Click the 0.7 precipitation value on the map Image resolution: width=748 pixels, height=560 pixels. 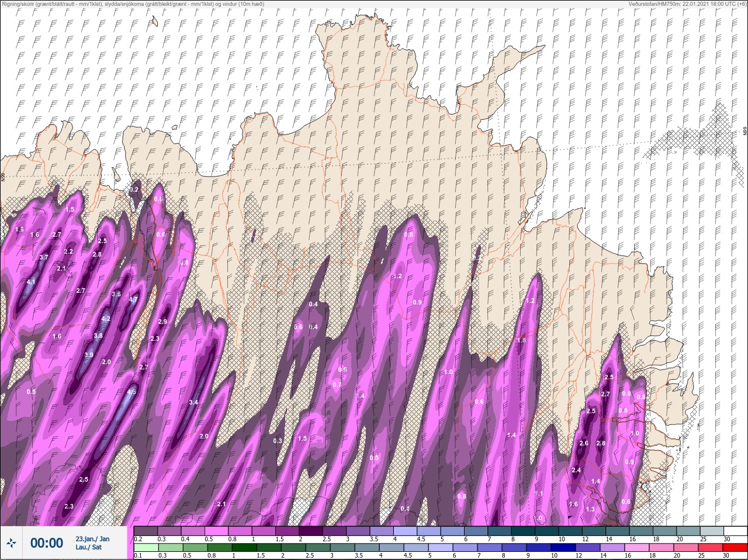point(337,385)
